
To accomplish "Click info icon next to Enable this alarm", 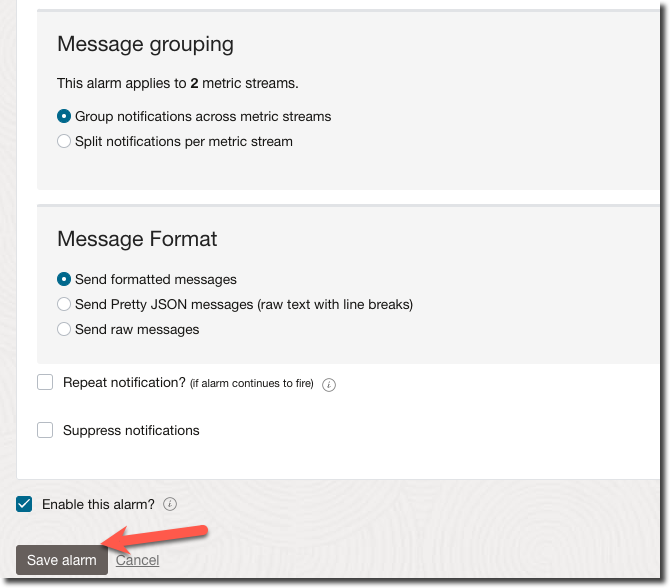I will pyautogui.click(x=170, y=504).
